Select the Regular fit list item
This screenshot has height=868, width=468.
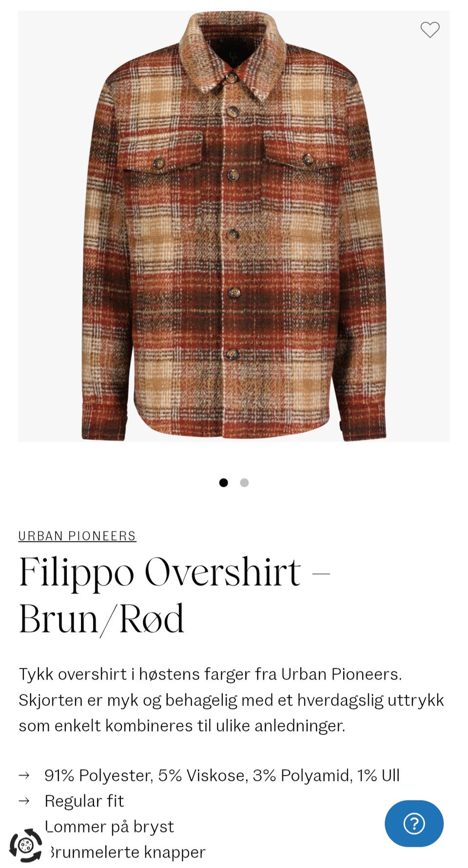click(x=84, y=801)
